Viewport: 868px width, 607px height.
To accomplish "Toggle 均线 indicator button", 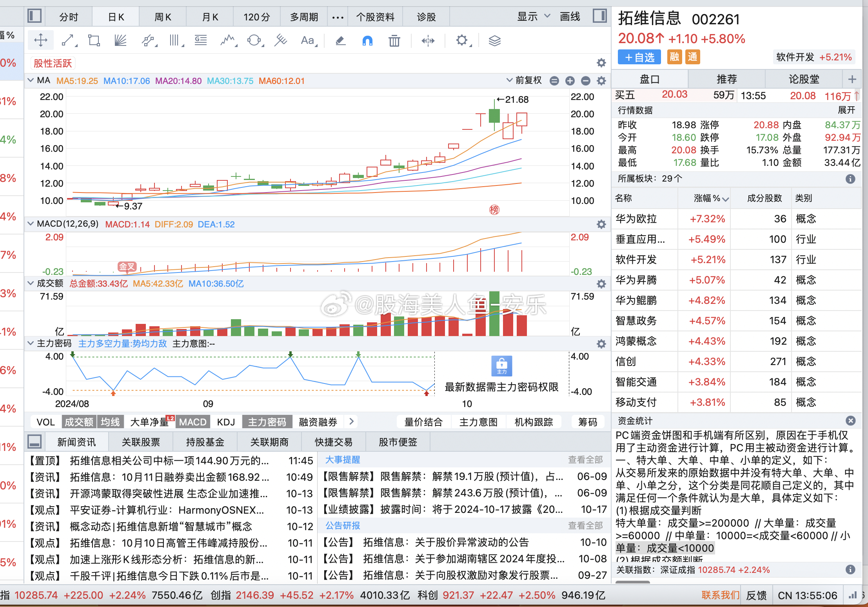I will click(111, 422).
